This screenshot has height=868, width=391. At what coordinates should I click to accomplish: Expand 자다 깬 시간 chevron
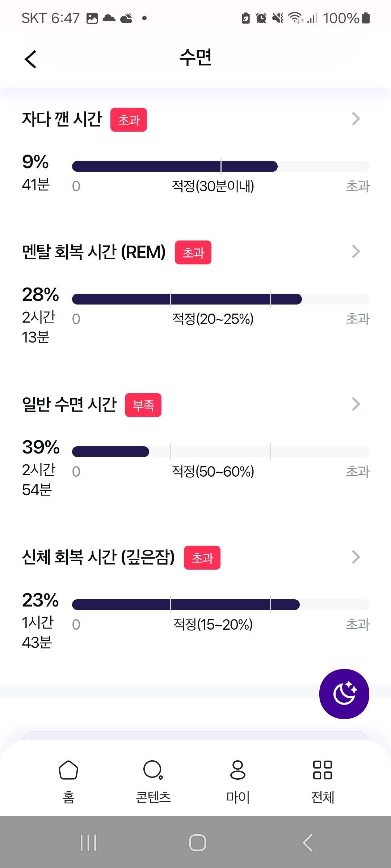pyautogui.click(x=356, y=119)
